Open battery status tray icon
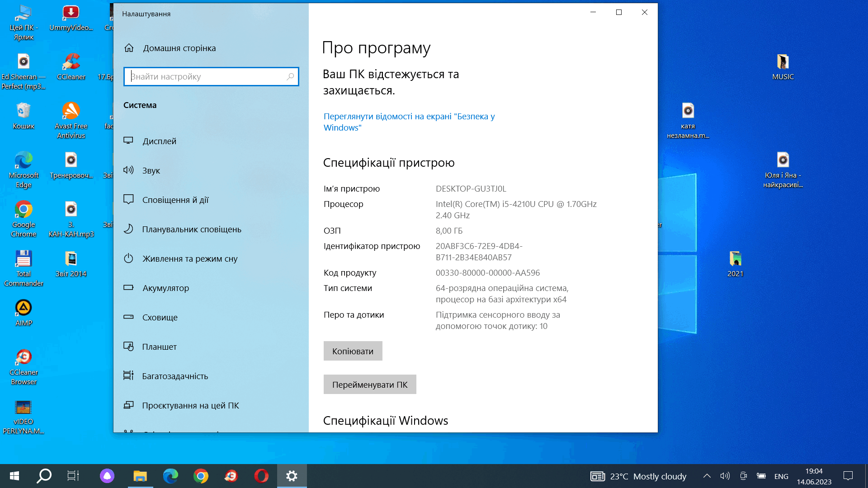Viewport: 868px width, 488px height. (x=761, y=476)
